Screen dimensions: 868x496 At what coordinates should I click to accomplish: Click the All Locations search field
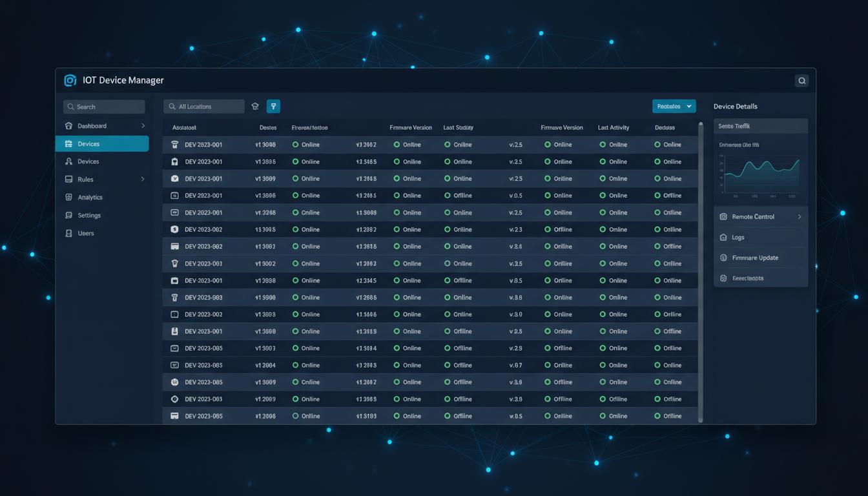tap(204, 107)
